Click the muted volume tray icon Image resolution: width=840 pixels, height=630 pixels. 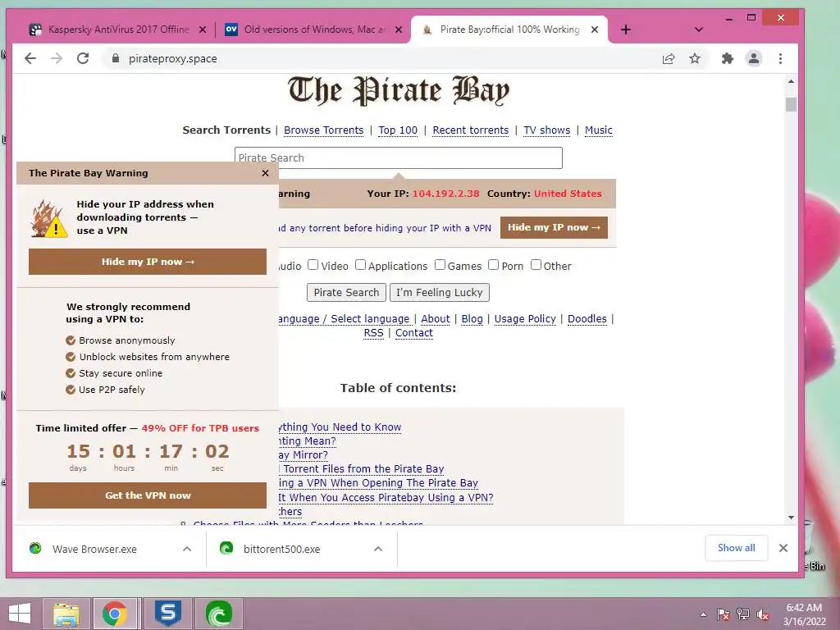tap(763, 614)
